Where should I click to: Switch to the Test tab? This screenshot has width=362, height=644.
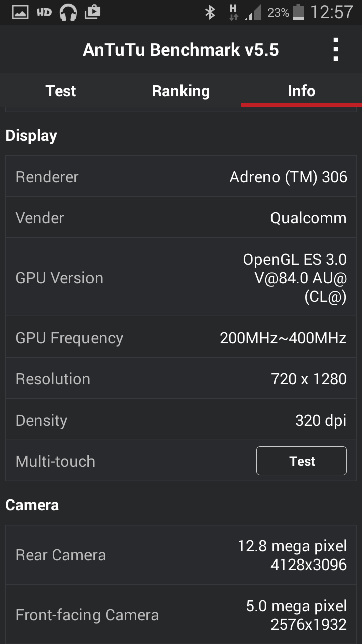[x=60, y=91]
